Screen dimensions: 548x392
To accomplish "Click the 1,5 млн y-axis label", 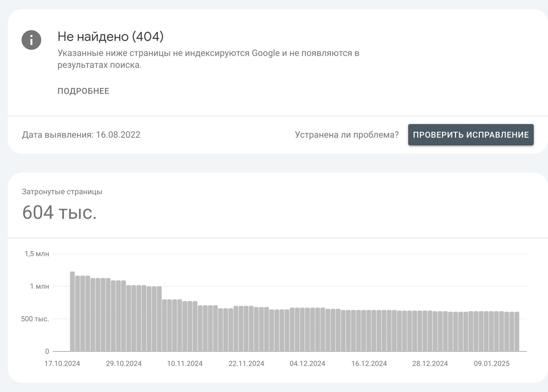I will pyautogui.click(x=37, y=254).
